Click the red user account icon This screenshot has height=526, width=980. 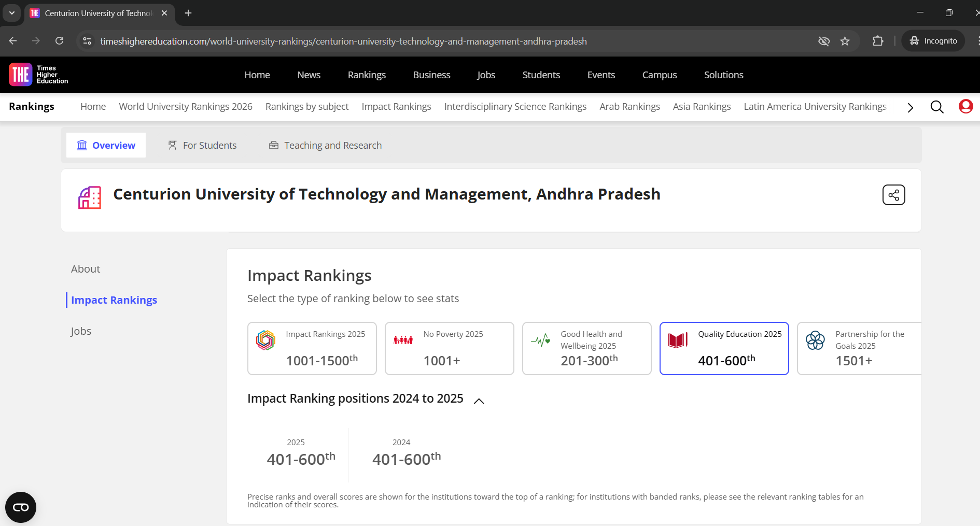(965, 107)
